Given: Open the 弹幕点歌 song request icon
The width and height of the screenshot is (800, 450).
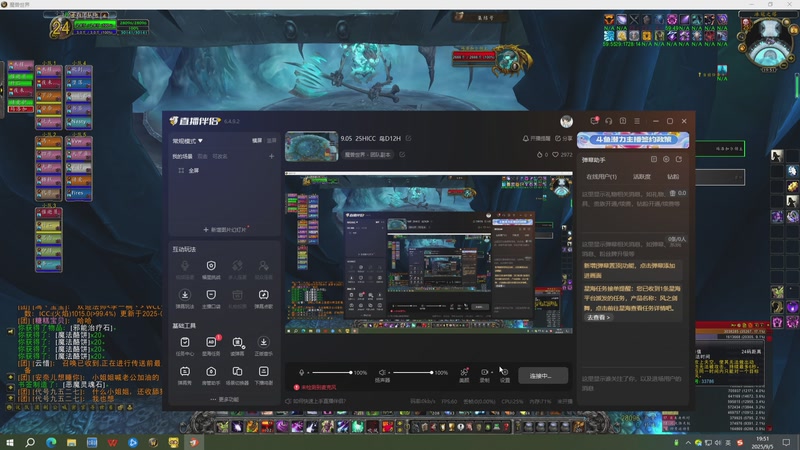Looking at the screenshot, I should point(263,298).
